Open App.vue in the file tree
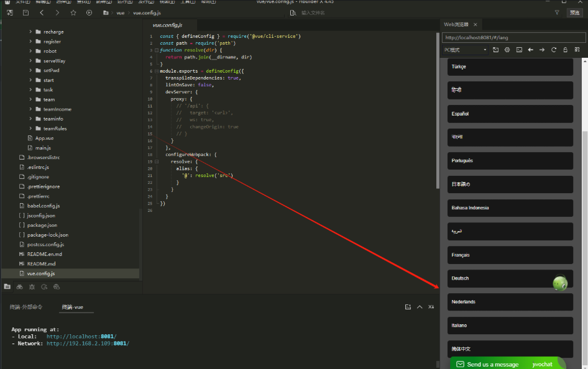588x369 pixels. point(44,139)
